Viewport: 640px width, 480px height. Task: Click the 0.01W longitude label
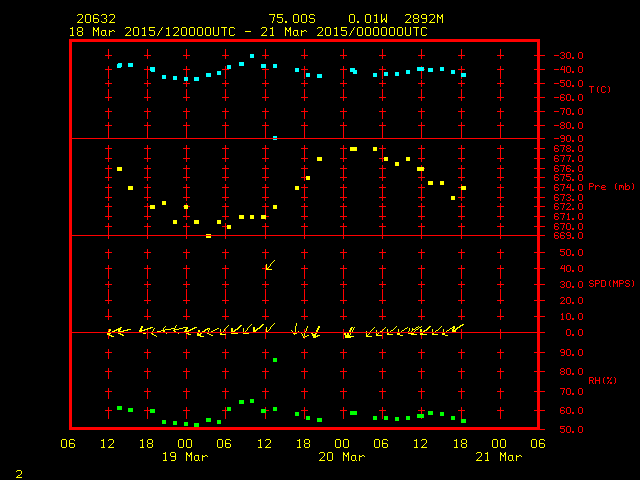click(368, 19)
